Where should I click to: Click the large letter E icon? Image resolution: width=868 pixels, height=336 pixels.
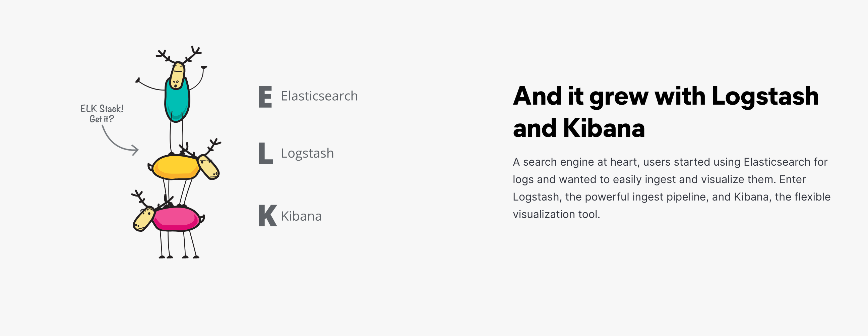click(265, 97)
